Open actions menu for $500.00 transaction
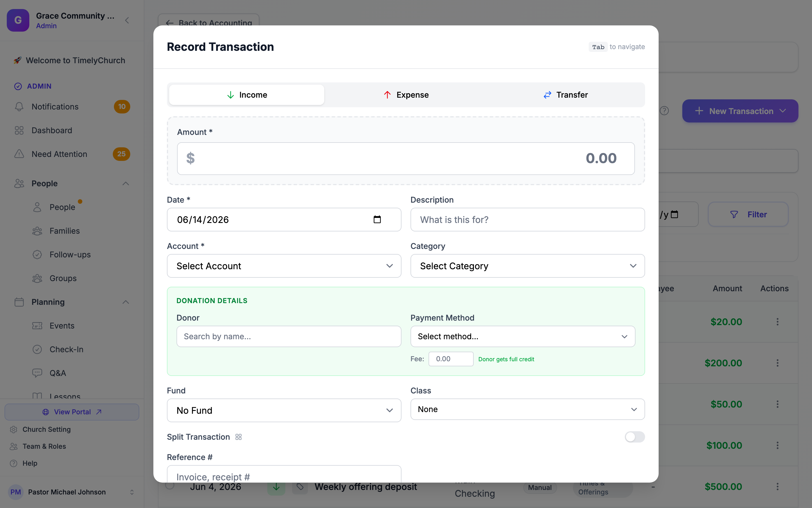This screenshot has width=812, height=508. [777, 487]
